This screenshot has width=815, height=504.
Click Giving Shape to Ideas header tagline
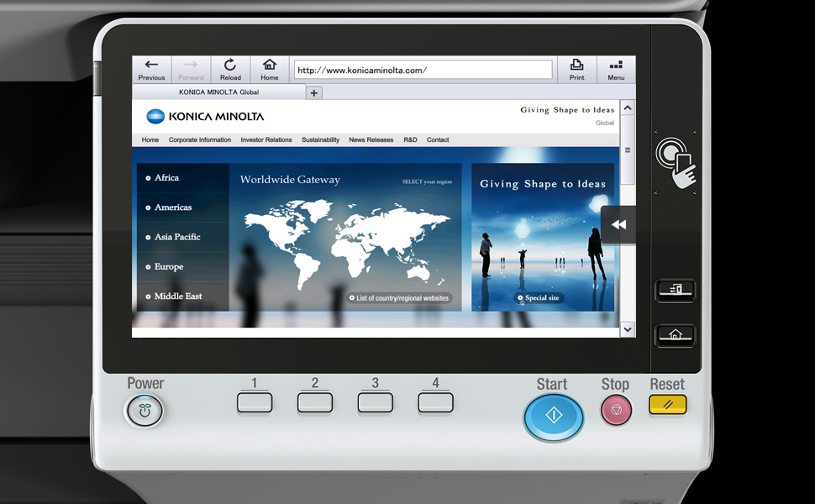click(x=567, y=110)
